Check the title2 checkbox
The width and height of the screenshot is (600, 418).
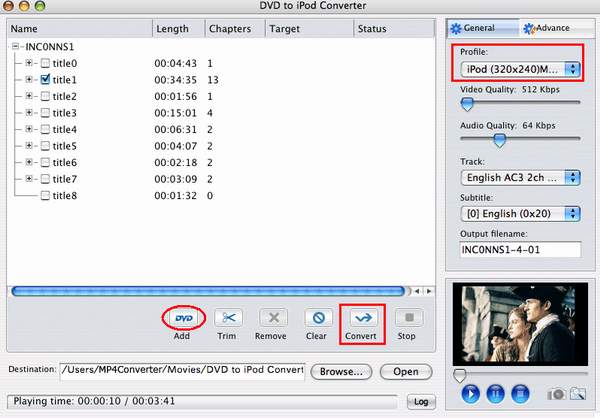(x=45, y=96)
